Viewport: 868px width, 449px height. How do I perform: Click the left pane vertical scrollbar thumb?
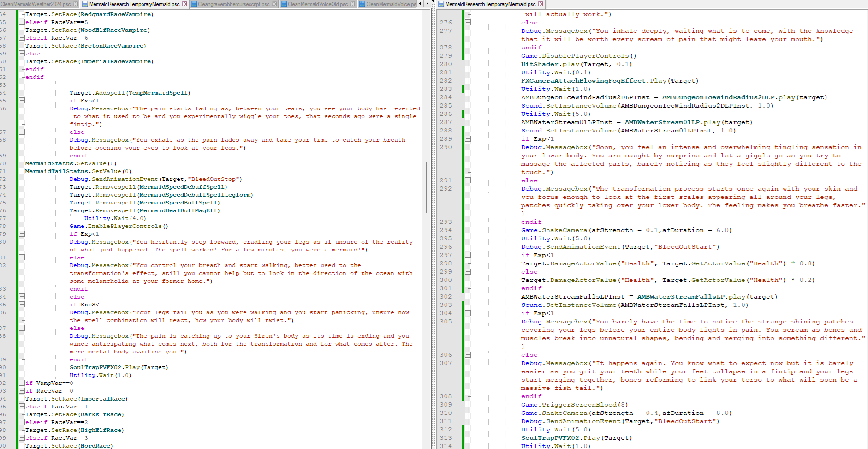[426, 187]
